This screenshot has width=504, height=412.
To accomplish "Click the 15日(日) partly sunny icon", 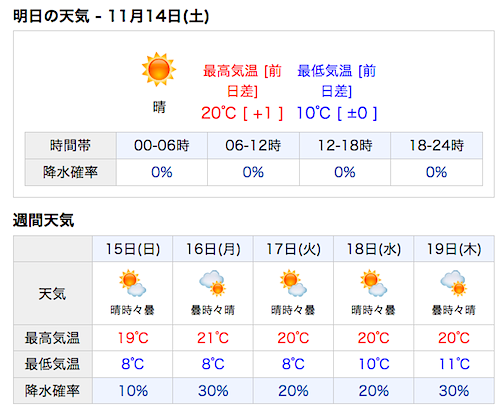I will (133, 283).
